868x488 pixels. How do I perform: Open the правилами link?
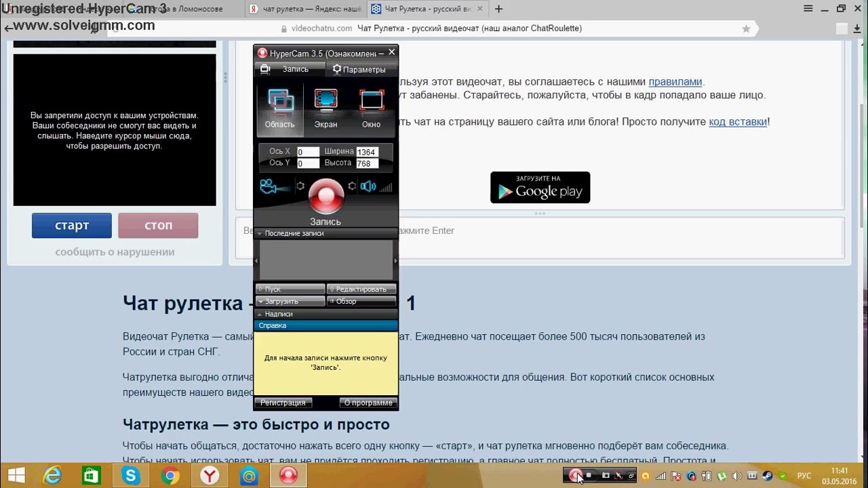coord(675,82)
